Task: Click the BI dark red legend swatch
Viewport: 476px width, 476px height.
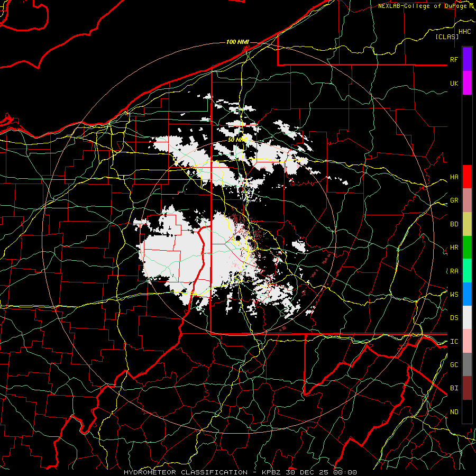Action: point(467,388)
